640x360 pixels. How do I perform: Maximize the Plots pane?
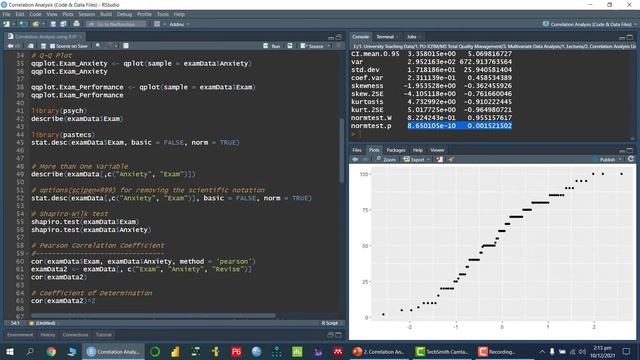pyautogui.click(x=630, y=151)
